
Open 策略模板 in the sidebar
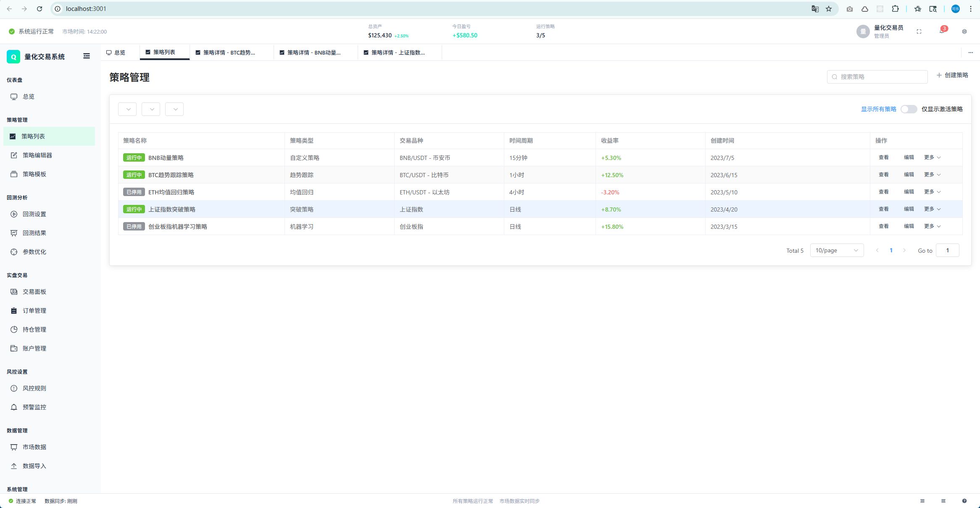tap(49, 174)
